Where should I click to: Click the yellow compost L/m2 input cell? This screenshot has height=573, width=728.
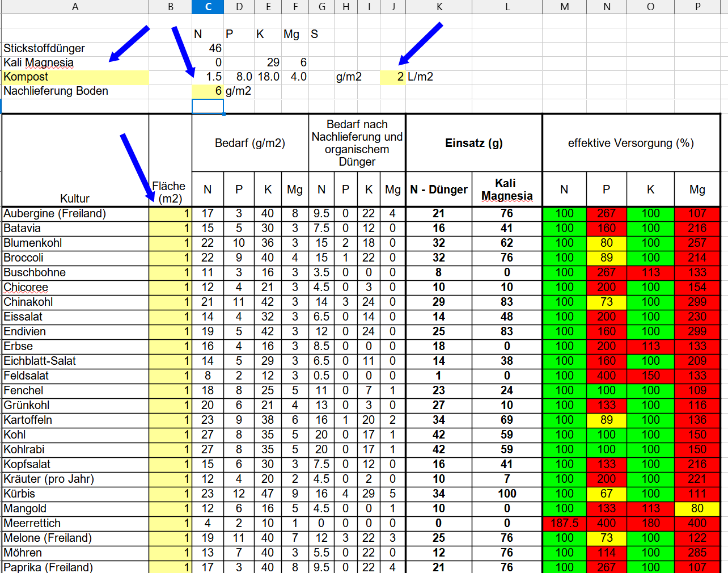[393, 77]
